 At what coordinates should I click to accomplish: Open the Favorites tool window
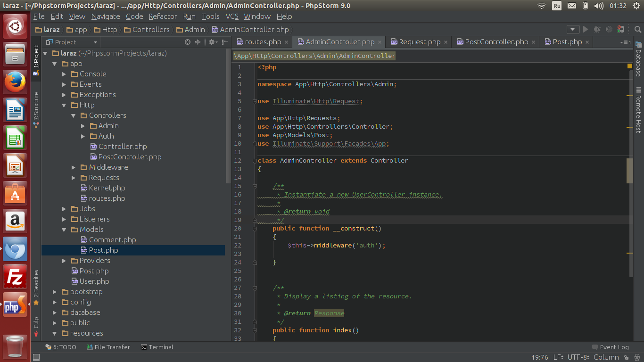pyautogui.click(x=36, y=288)
